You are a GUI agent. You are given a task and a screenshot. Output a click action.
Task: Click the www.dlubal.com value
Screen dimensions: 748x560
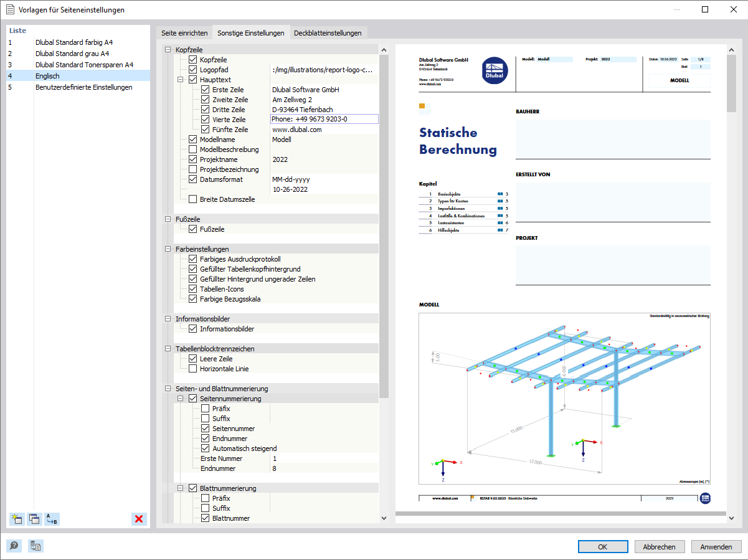(297, 130)
